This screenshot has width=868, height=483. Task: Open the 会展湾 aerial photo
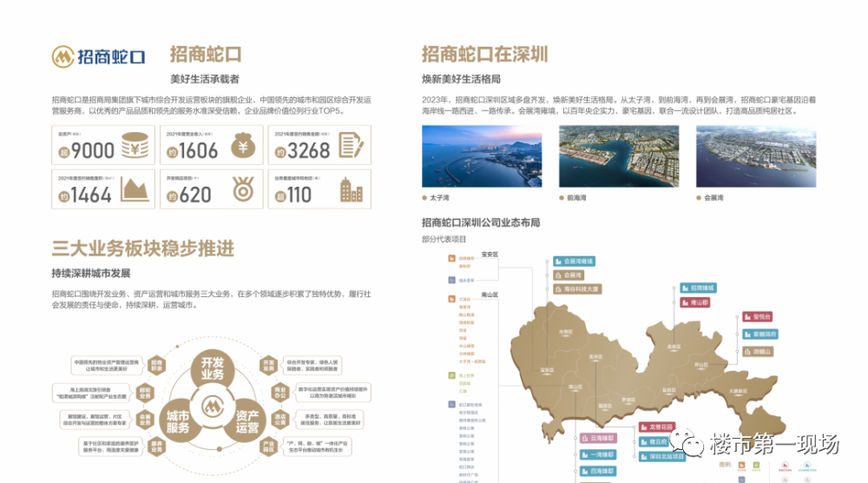click(x=756, y=156)
